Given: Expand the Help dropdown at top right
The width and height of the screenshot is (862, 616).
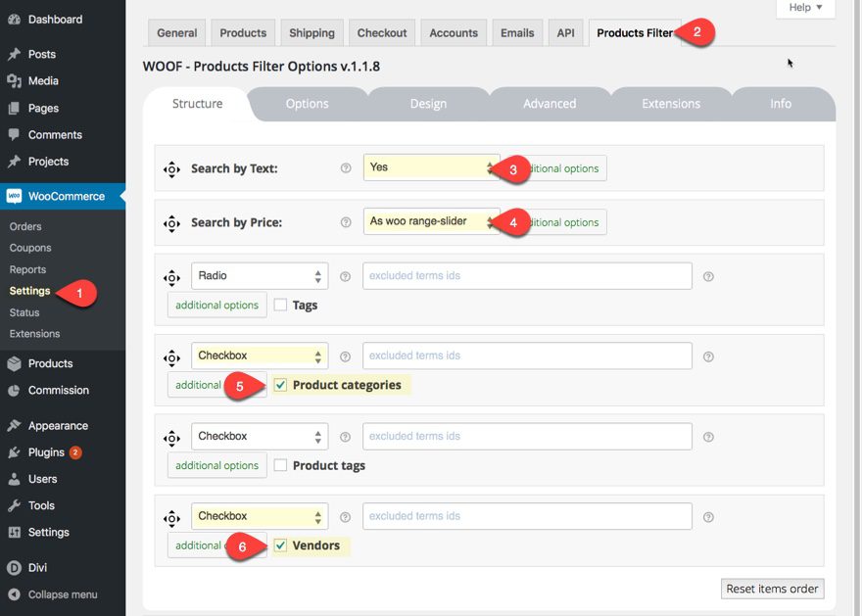Looking at the screenshot, I should click(805, 8).
